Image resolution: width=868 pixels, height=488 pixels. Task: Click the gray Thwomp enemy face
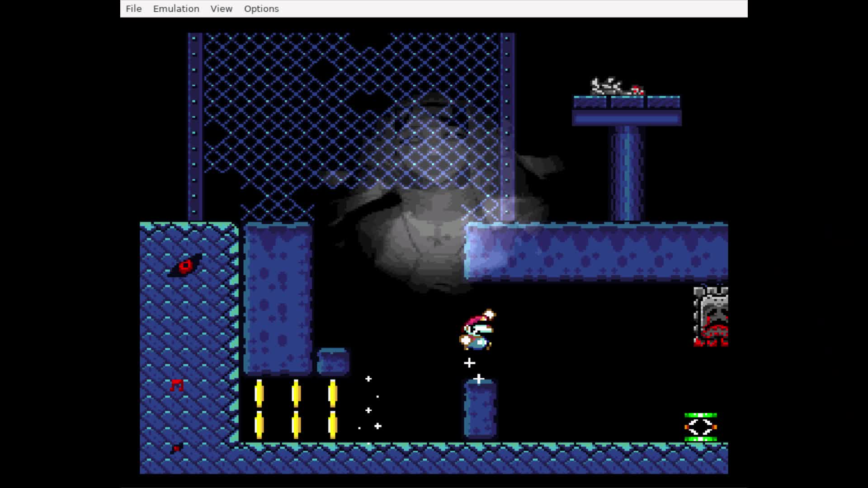tap(711, 316)
